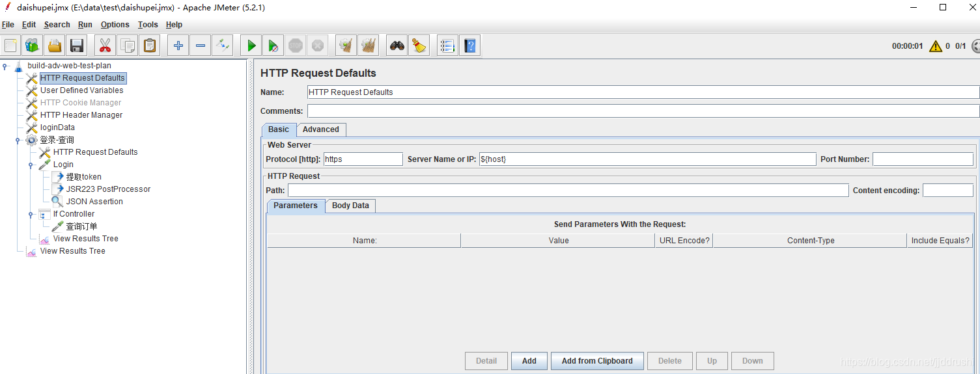Open the Edit menu

29,25
